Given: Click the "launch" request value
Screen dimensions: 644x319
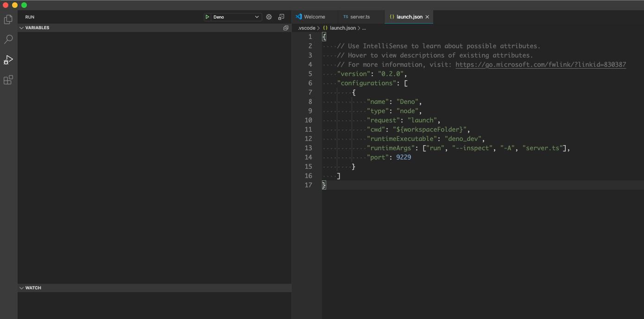Looking at the screenshot, I should (422, 120).
